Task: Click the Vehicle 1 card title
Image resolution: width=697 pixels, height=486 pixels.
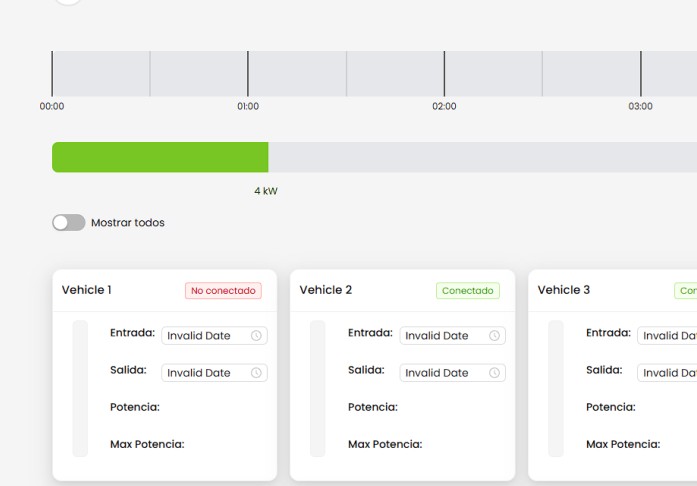Action: (87, 290)
